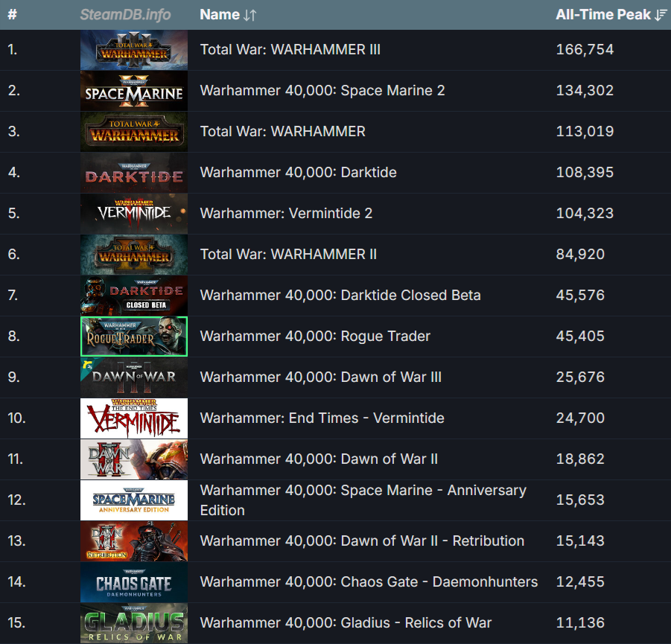Viewport: 671px width, 644px height.
Task: Open 'Space Marine - Anniversary Edition' name link
Action: [363, 500]
